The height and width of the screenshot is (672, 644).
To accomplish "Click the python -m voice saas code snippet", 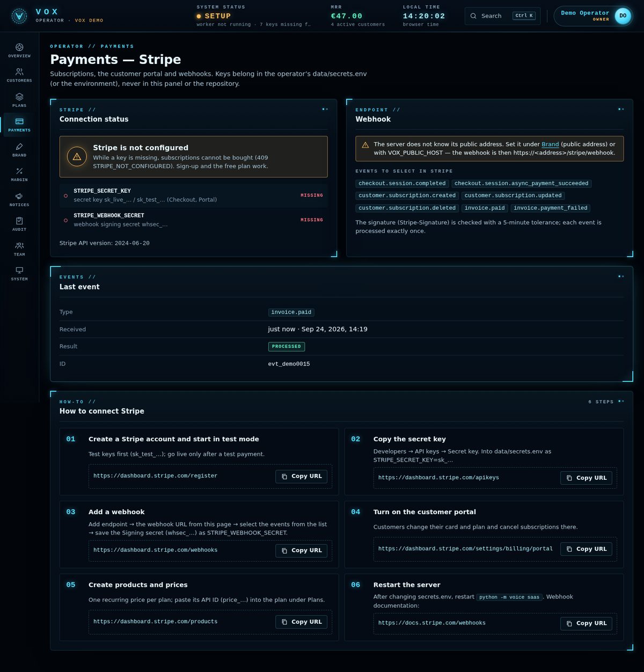I will click(x=509, y=597).
